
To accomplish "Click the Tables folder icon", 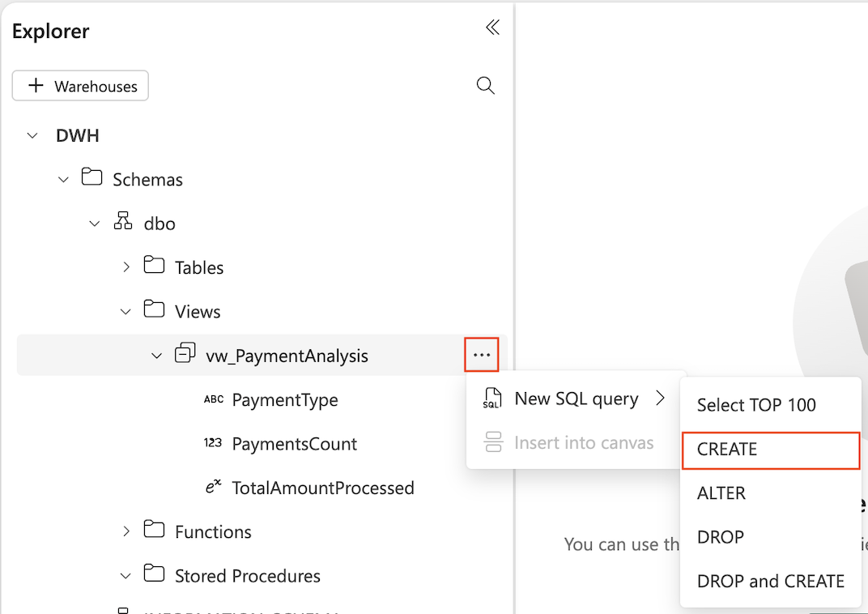I will (153, 266).
